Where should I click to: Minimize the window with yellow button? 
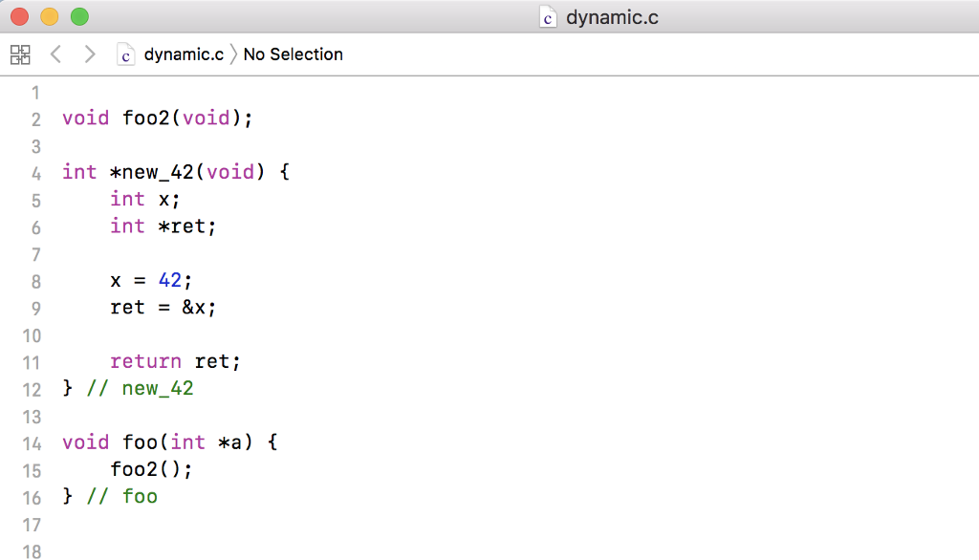pyautogui.click(x=49, y=17)
